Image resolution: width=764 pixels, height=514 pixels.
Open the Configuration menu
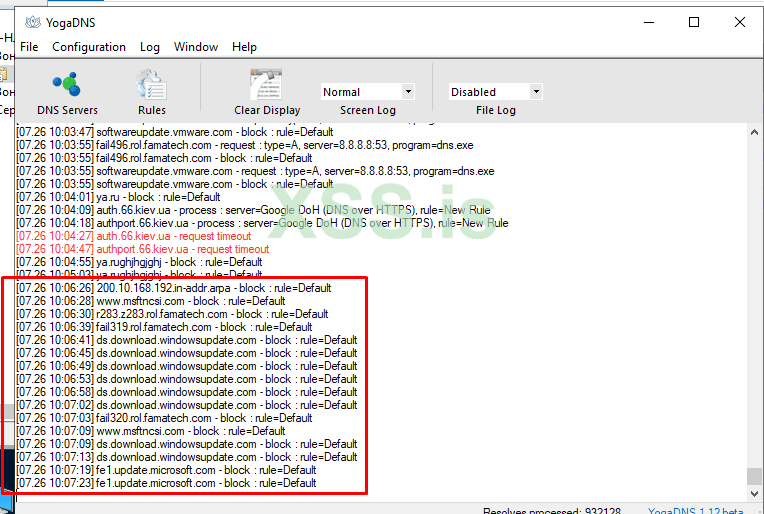(89, 47)
